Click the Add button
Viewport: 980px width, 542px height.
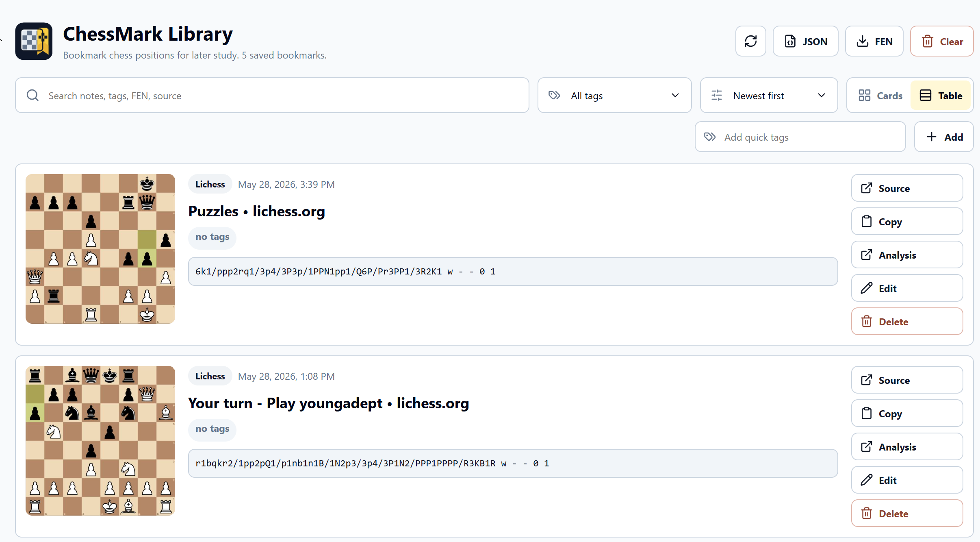tap(944, 137)
